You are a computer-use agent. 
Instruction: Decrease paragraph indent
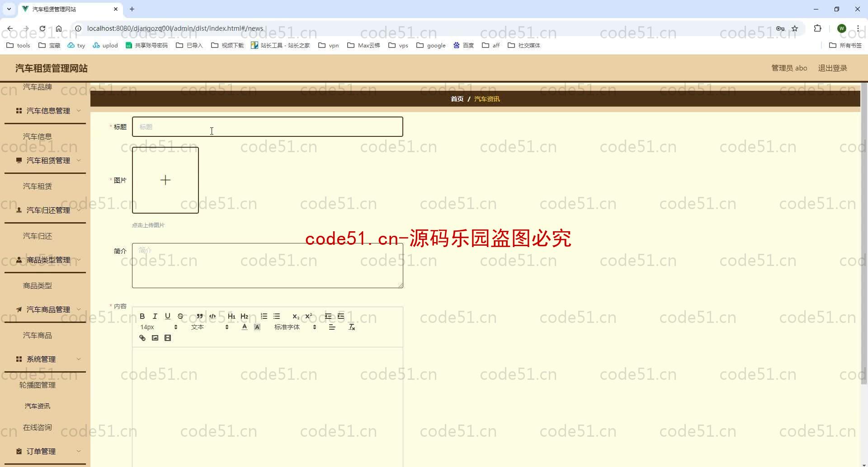(328, 316)
